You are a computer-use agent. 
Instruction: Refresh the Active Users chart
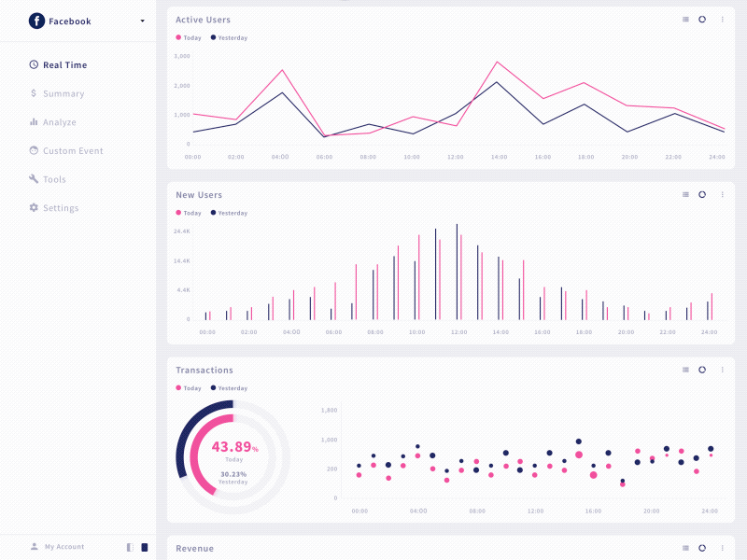[x=701, y=19]
